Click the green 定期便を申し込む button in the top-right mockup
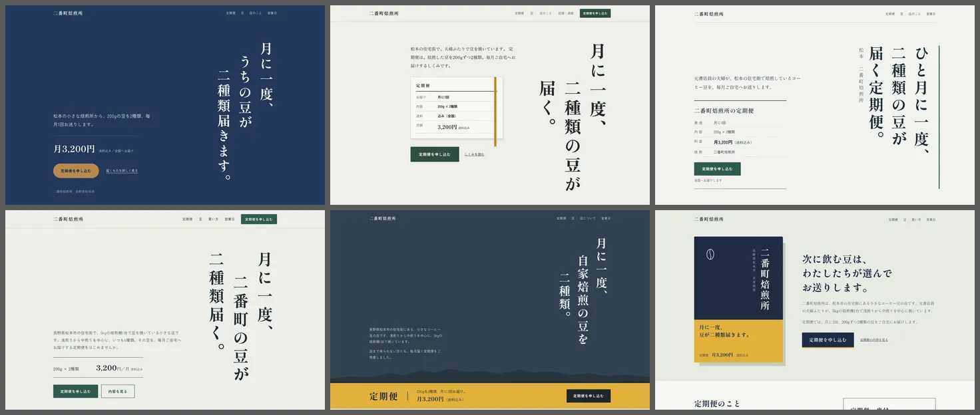Image resolution: width=980 pixels, height=415 pixels. pos(717,169)
